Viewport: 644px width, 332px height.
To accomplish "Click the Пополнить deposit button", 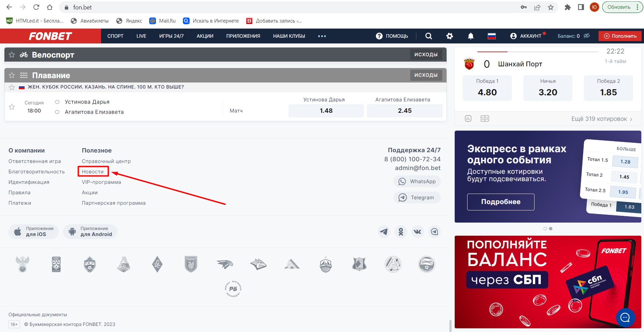I will point(620,36).
